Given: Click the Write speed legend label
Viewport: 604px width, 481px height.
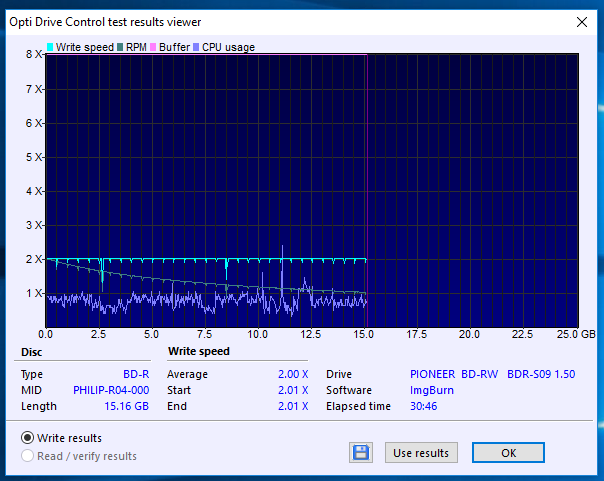Looking at the screenshot, I should click(85, 47).
